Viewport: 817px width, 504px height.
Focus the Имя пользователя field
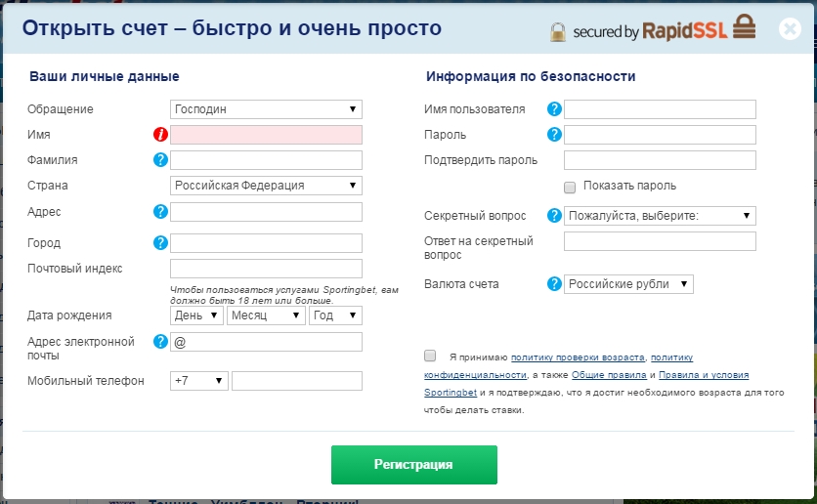(x=660, y=109)
